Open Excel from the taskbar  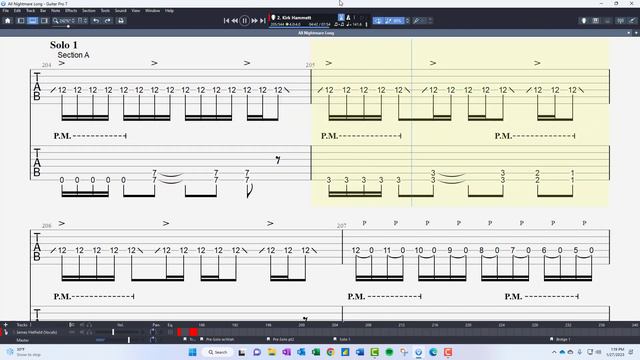(316, 352)
